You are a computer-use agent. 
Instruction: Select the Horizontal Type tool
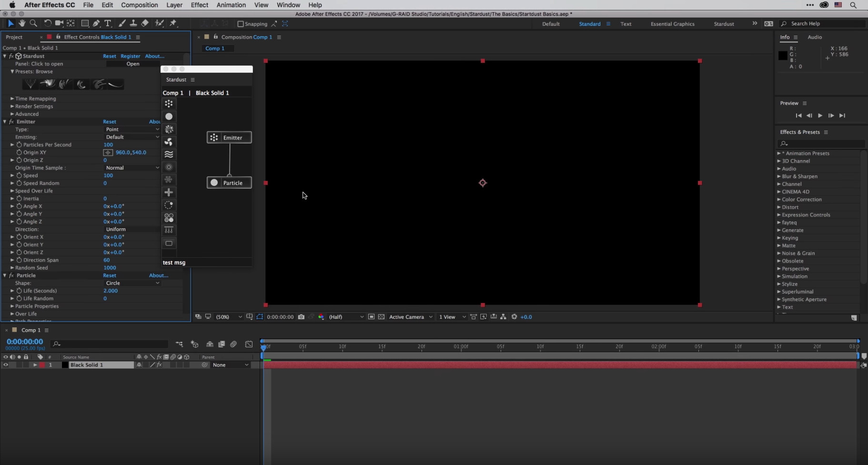[x=108, y=23]
